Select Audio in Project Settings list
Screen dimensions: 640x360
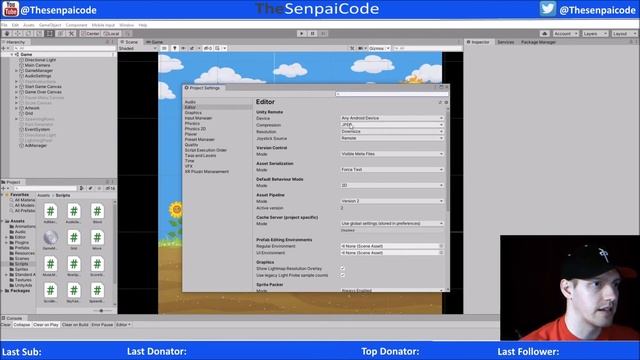[x=190, y=102]
